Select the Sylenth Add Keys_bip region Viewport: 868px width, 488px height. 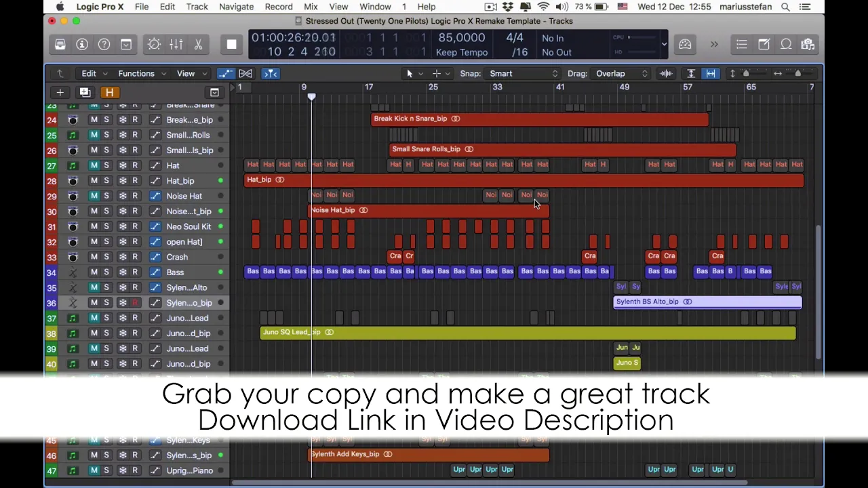tap(429, 455)
